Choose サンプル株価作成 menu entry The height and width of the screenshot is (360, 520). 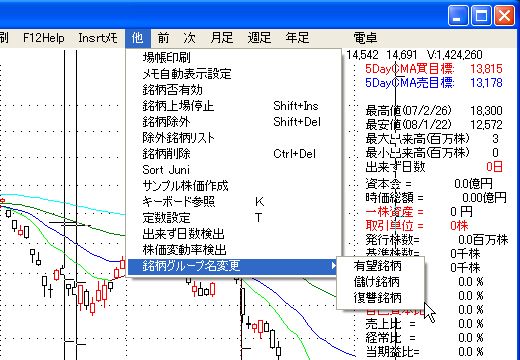click(235, 186)
